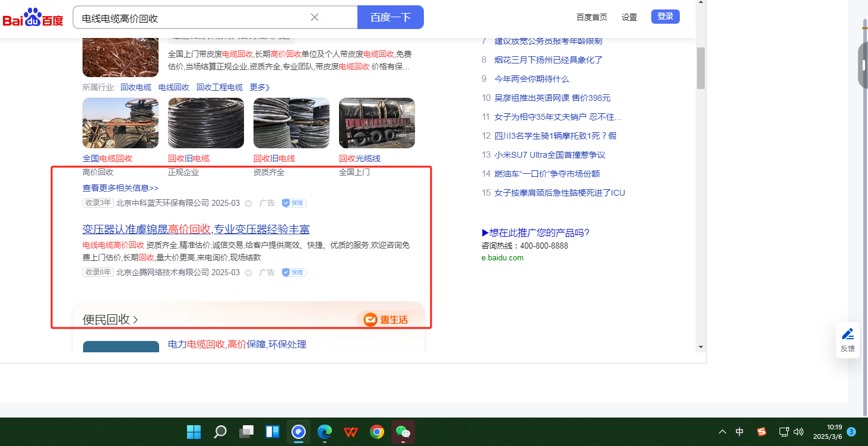Screen dimensions: 868x446
Task: Expand 更多» industry categories
Action: coord(260,87)
